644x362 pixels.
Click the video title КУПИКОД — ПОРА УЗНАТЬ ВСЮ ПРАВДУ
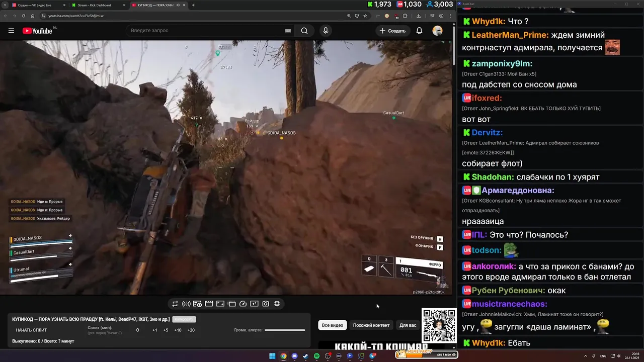[x=91, y=319]
